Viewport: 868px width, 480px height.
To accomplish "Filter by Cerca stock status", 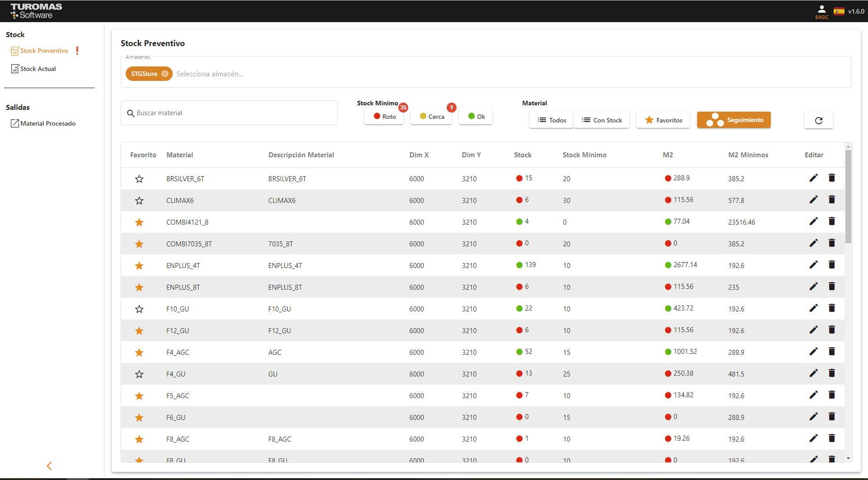I will coord(431,117).
